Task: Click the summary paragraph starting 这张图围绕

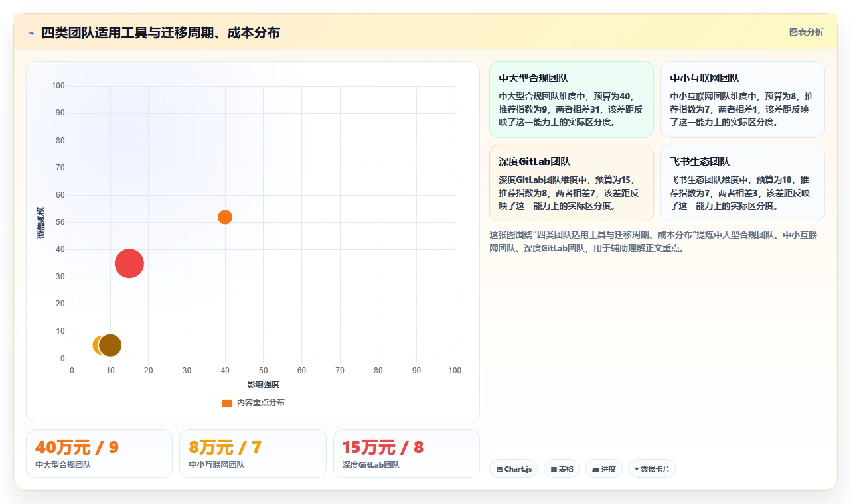Action: point(654,241)
